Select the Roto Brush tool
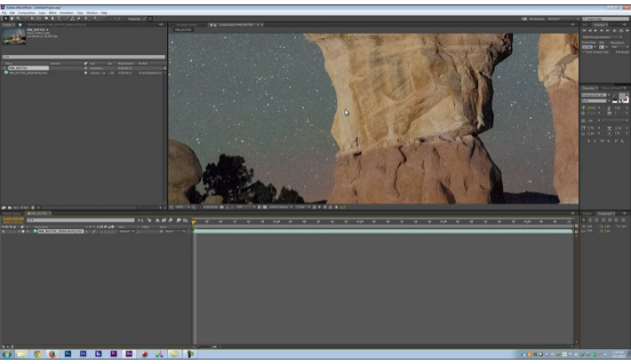 [x=86, y=19]
